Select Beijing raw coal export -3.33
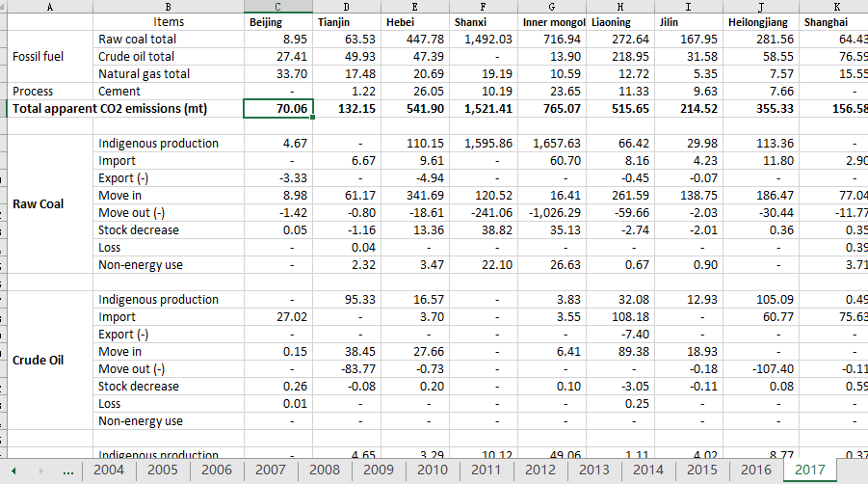Screen dimensions: 868x484 click(x=277, y=178)
